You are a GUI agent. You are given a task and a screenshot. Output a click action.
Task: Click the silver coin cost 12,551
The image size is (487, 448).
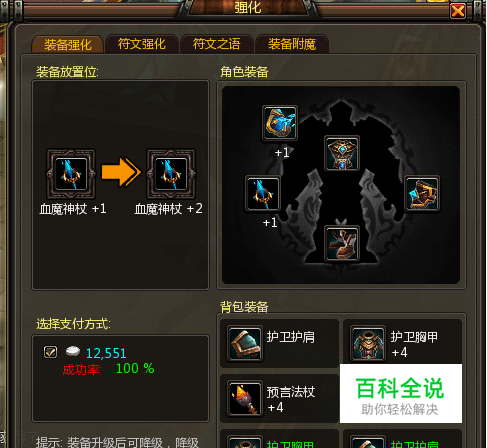click(x=106, y=353)
